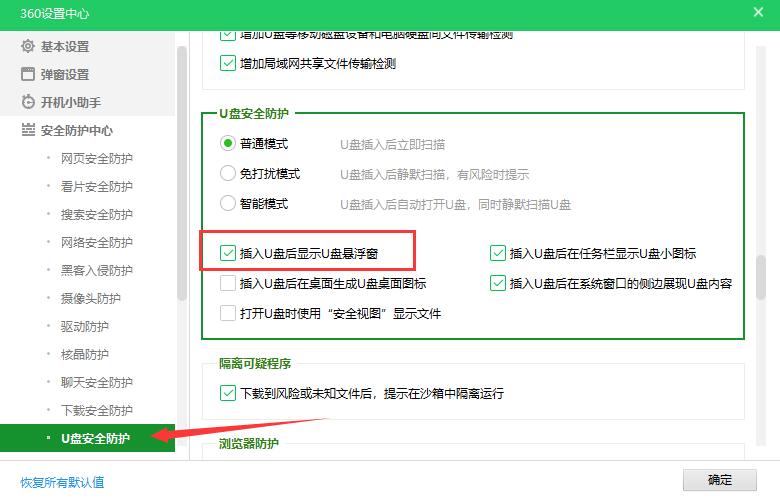The width and height of the screenshot is (780, 500).
Task: Open 下载安全防护 settings page
Action: click(96, 411)
